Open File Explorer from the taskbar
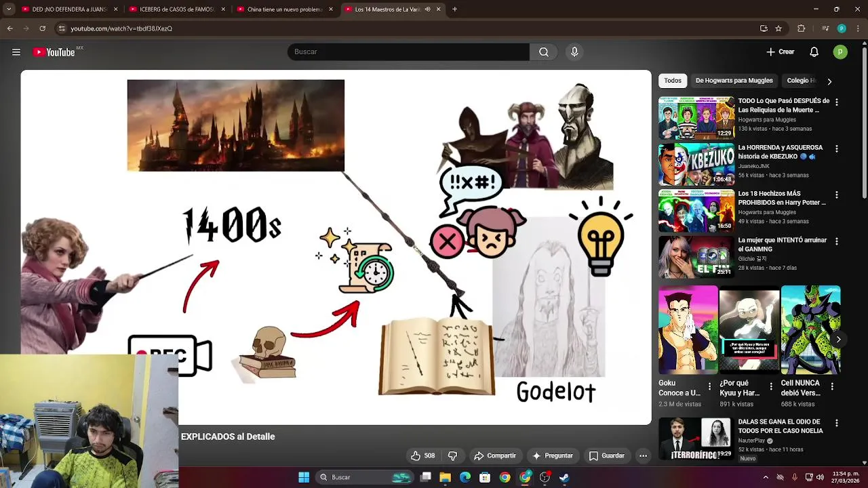Screen dimensions: 868x488 point(446,477)
